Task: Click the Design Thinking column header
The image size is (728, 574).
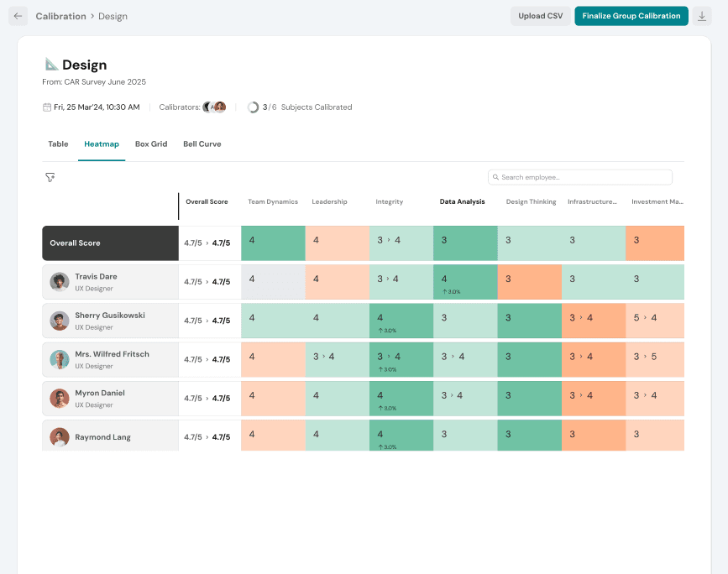Action: click(531, 202)
